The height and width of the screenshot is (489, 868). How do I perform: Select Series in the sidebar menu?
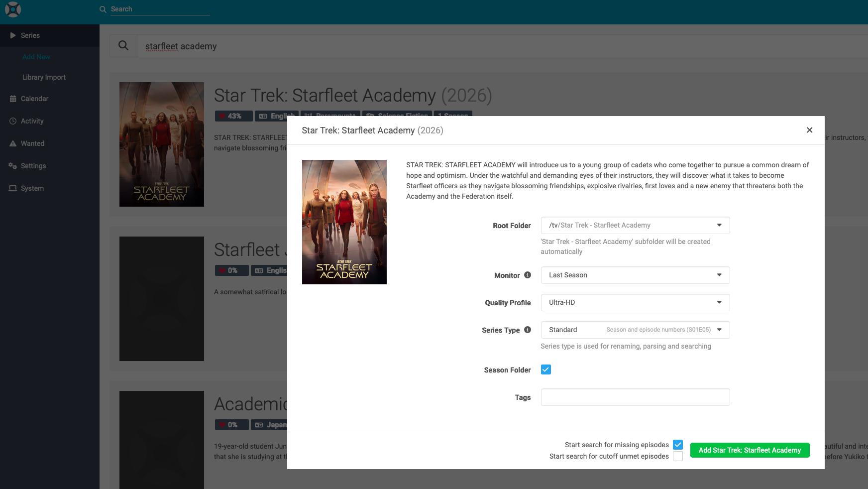click(30, 35)
